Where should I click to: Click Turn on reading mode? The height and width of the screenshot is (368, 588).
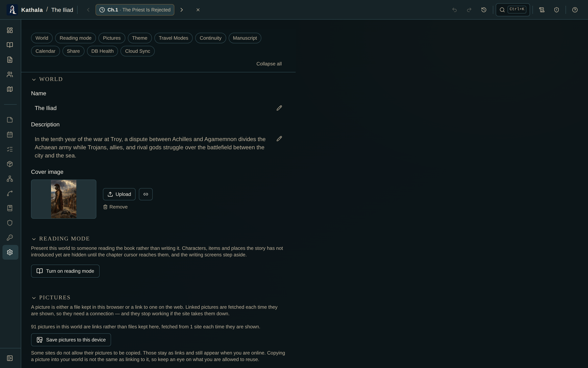[x=65, y=271]
